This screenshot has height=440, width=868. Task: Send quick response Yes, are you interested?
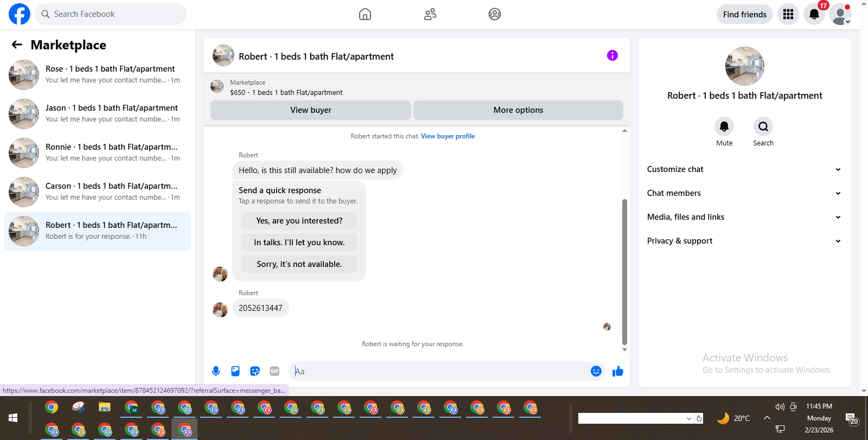(299, 221)
